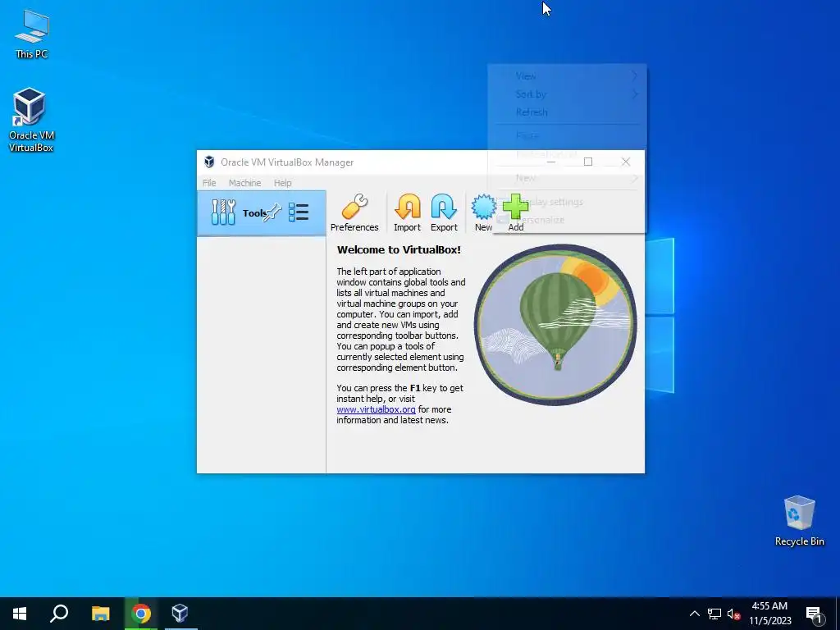Click the green Add machine icon
This screenshot has height=630, width=840.
coord(515,212)
